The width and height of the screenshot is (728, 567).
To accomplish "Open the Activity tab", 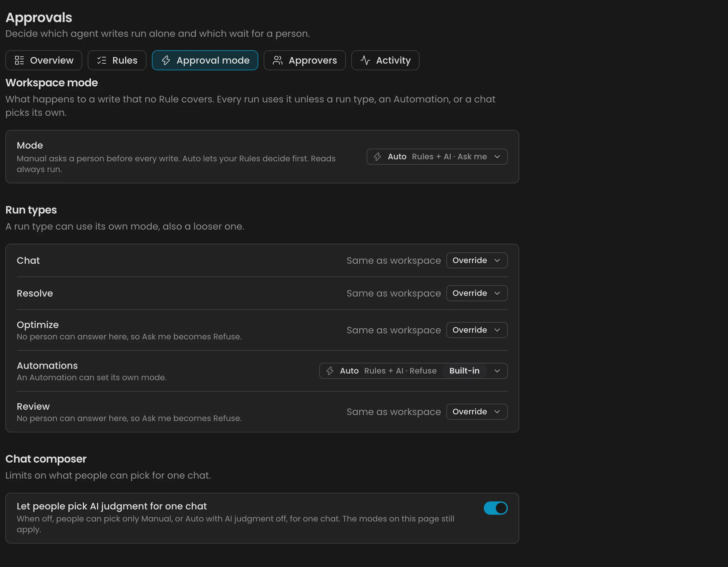I will (x=385, y=60).
